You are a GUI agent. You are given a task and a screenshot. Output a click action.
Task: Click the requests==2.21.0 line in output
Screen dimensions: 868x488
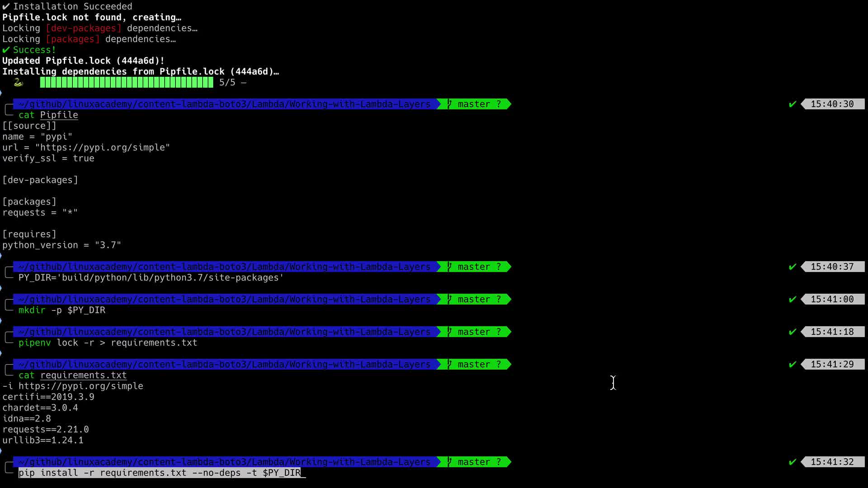[x=46, y=430]
